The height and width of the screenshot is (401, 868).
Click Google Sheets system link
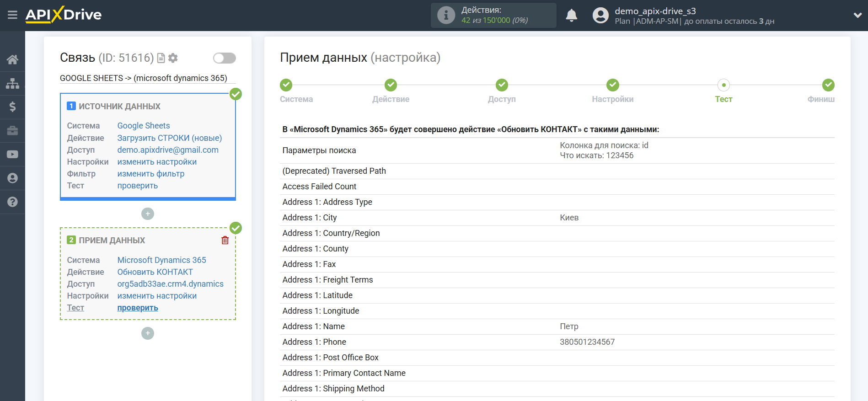tap(144, 126)
